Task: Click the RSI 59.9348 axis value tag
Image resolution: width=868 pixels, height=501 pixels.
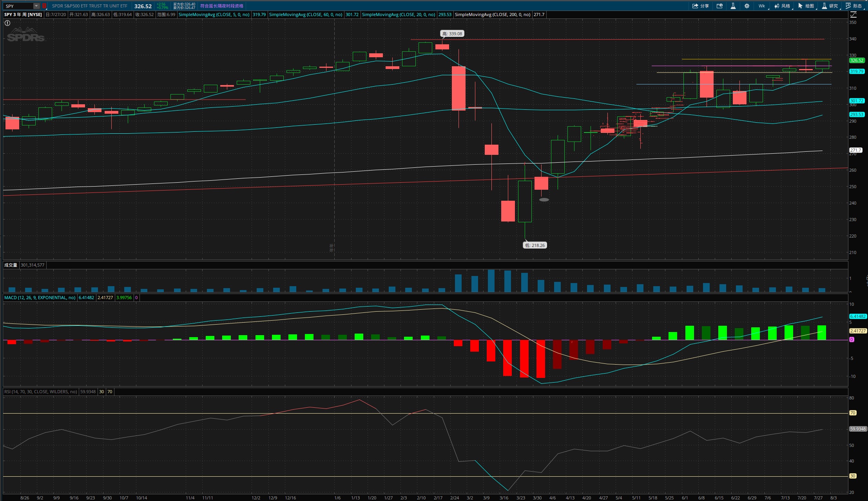Action: pyautogui.click(x=858, y=429)
